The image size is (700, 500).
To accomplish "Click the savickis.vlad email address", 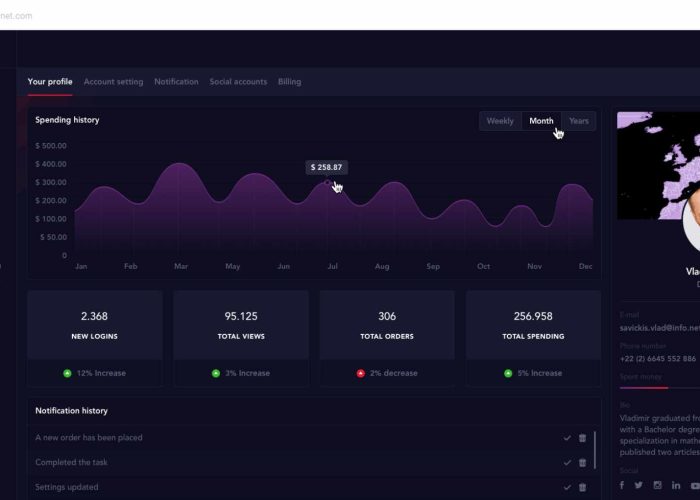I will pos(660,328).
